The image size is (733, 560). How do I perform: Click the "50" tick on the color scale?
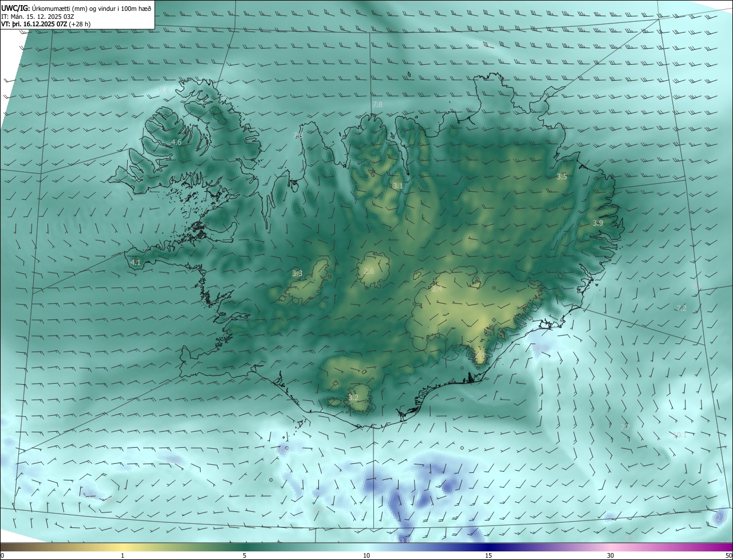(728, 555)
